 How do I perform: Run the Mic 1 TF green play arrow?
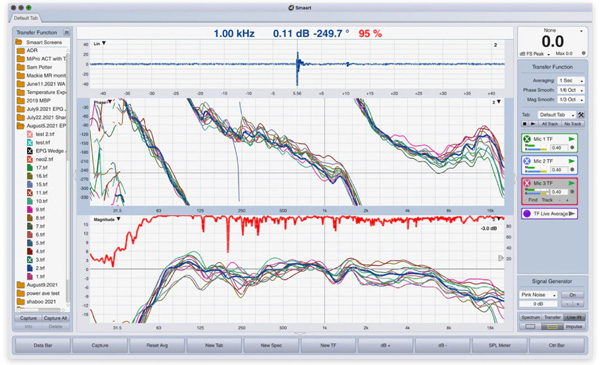(x=572, y=139)
